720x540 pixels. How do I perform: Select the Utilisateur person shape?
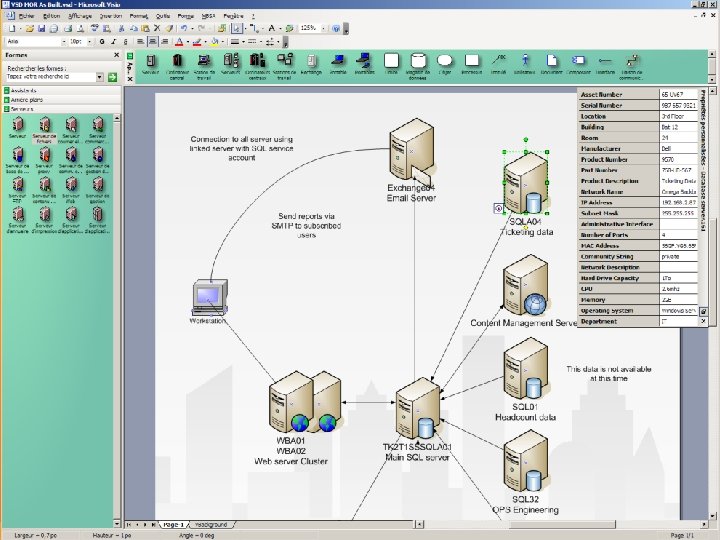click(x=525, y=64)
